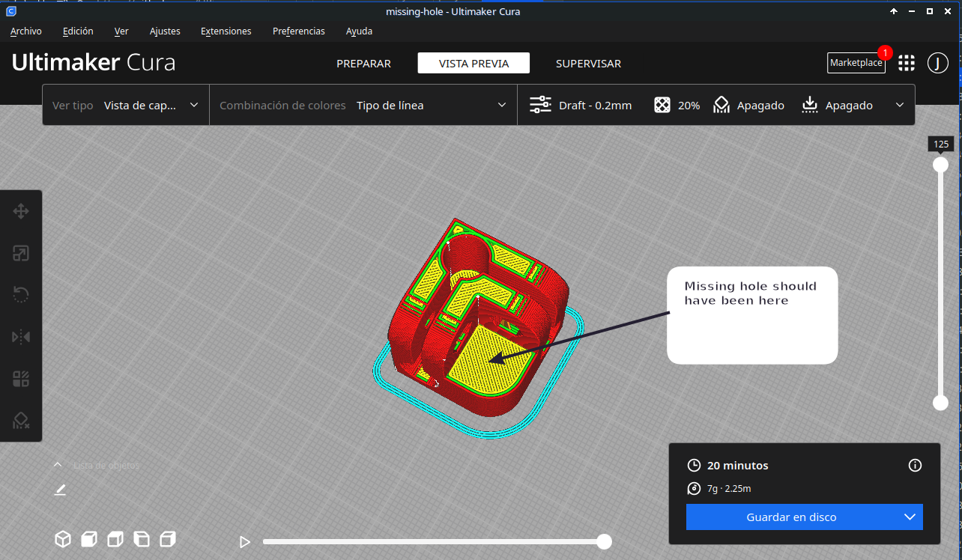Viewport: 962px width, 560px height.
Task: Show print time information details
Action: [x=915, y=466]
